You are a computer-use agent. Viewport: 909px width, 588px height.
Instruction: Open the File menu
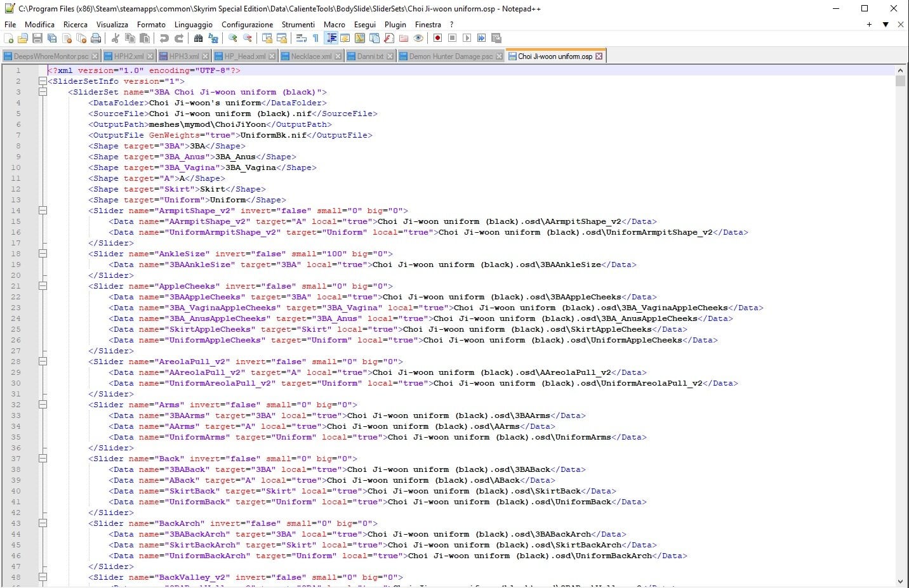tap(10, 24)
